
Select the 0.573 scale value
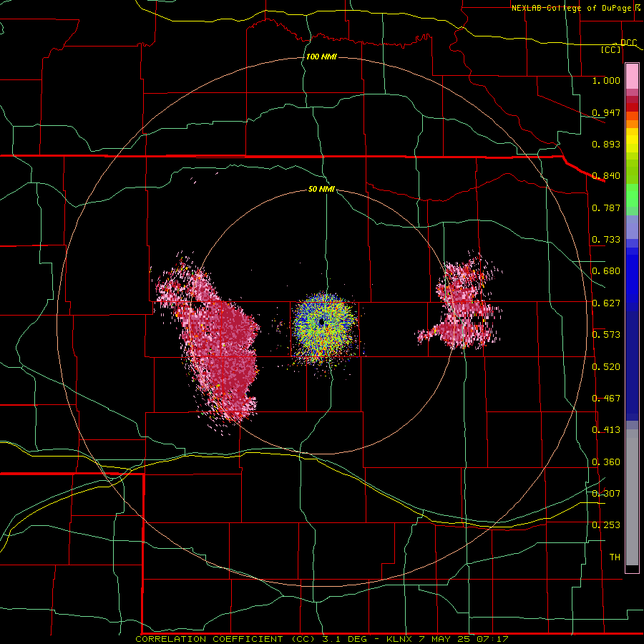point(606,335)
